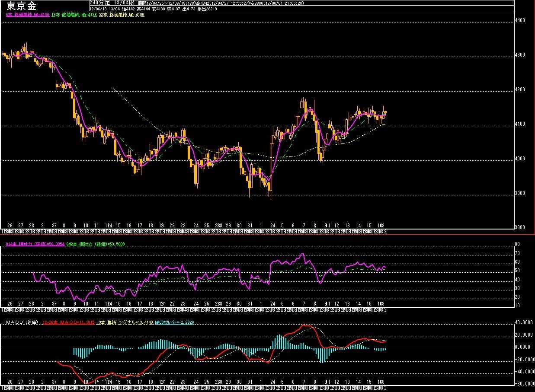Click date 31 under the price chart

(250, 226)
